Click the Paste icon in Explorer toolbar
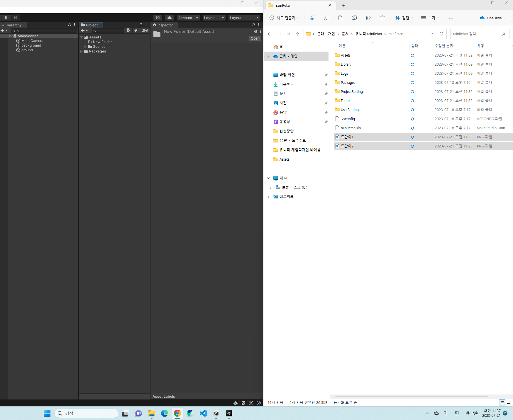 pyautogui.click(x=340, y=18)
